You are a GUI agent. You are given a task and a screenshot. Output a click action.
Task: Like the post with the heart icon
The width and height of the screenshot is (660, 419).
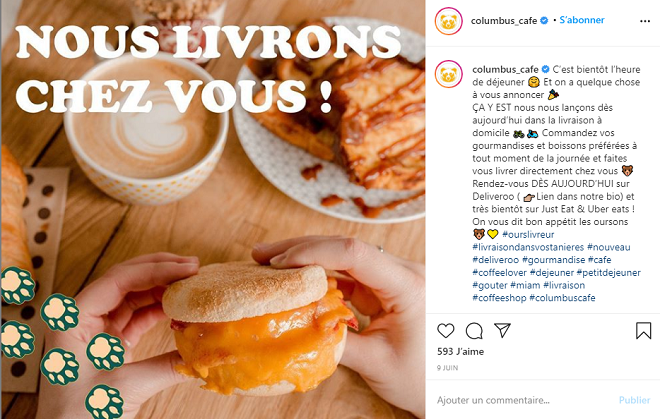tap(446, 331)
